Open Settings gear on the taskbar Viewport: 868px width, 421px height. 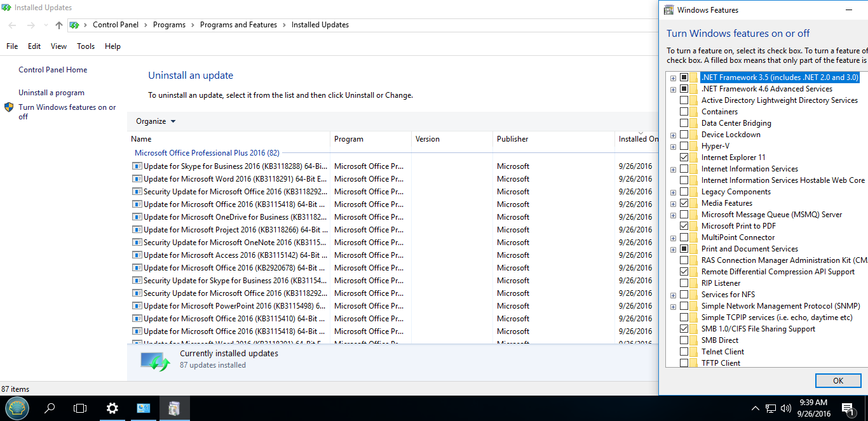tap(112, 408)
